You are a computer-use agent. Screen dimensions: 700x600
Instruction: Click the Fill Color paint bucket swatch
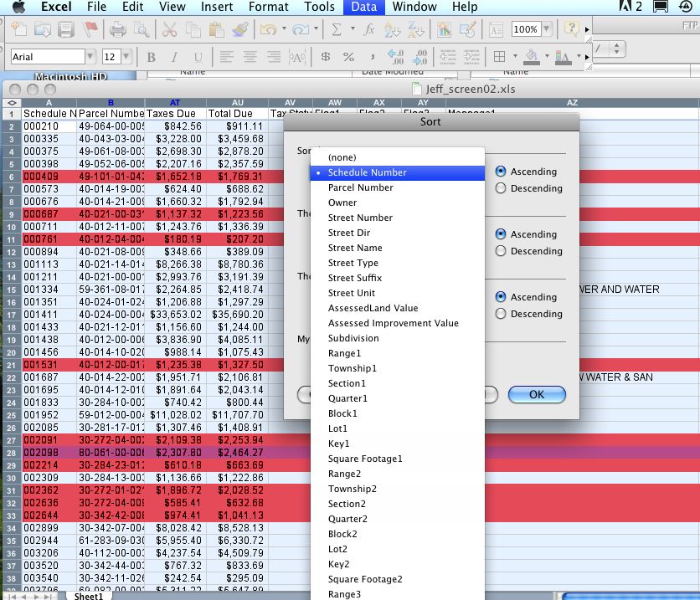(x=531, y=57)
